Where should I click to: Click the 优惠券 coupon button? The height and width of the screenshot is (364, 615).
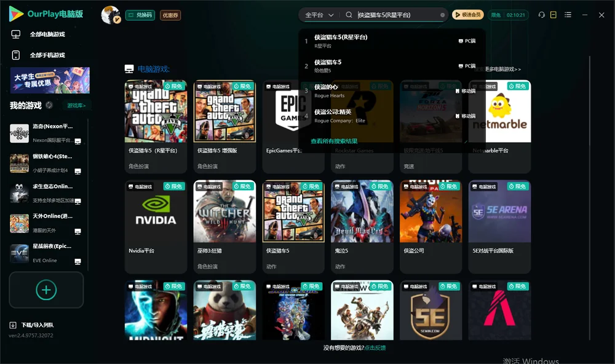[x=170, y=15]
